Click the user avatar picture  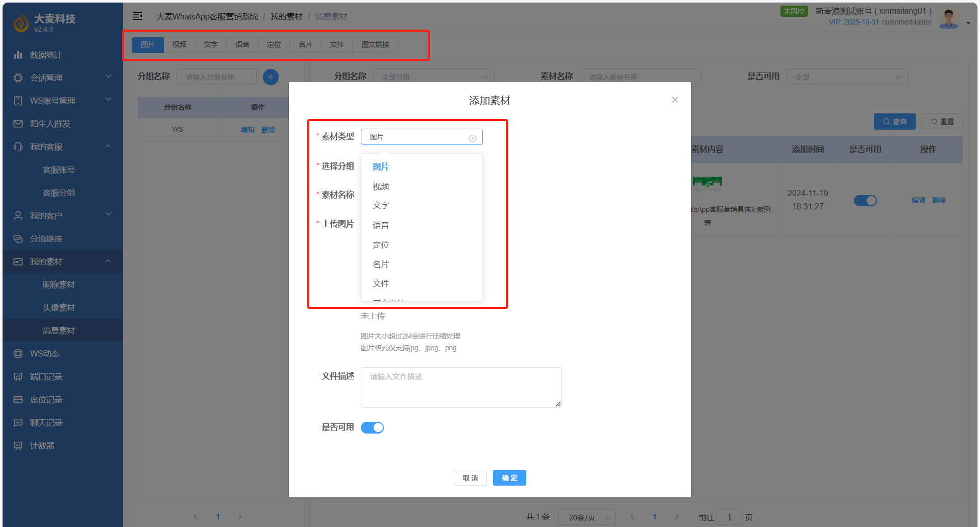tap(948, 18)
